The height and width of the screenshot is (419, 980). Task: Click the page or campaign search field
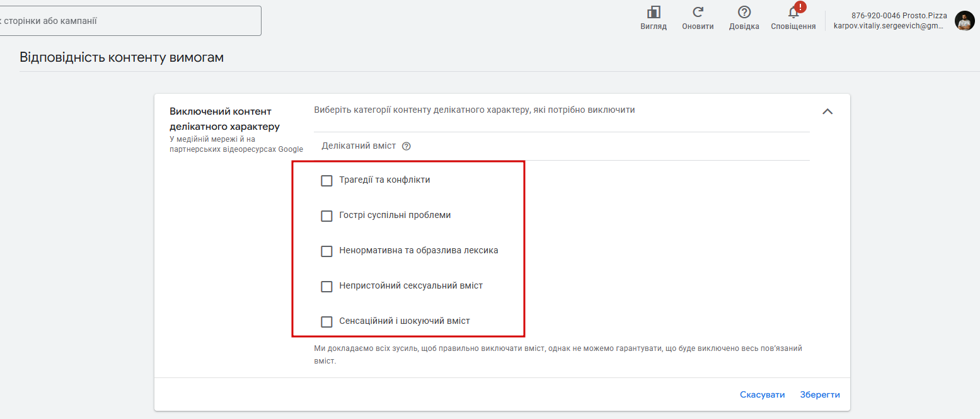tap(126, 21)
